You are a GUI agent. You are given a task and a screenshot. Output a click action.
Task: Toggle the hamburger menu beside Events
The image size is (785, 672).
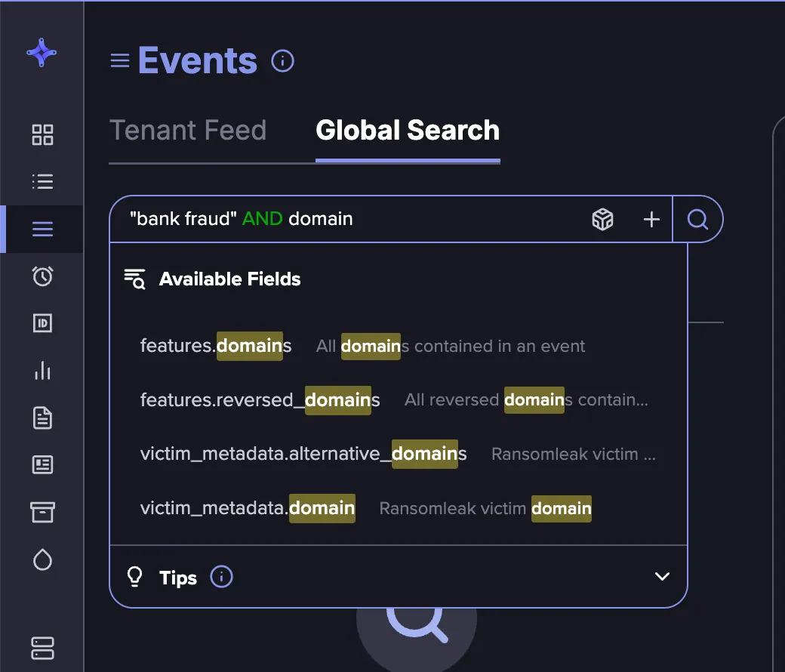coord(120,61)
